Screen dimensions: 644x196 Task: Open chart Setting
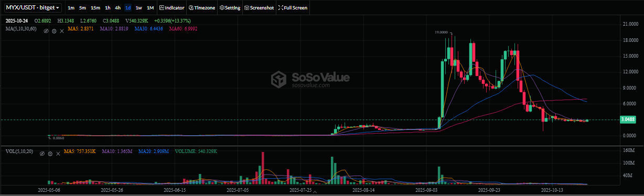[230, 8]
